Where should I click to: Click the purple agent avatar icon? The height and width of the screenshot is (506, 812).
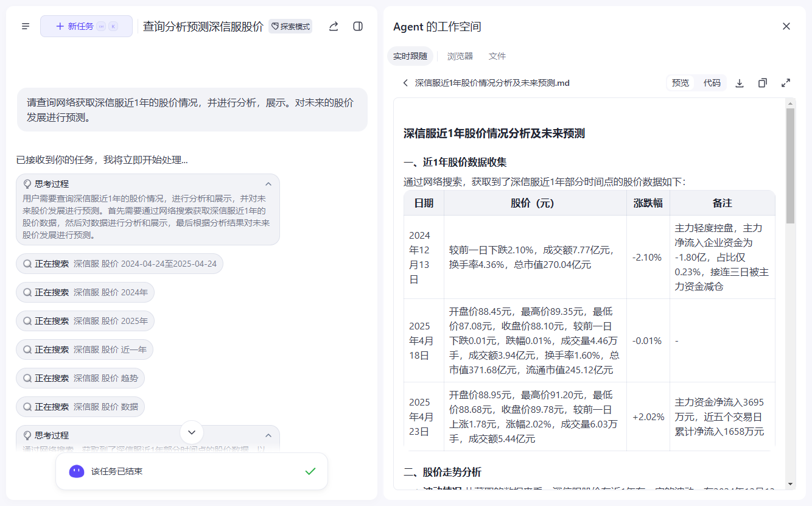[77, 471]
